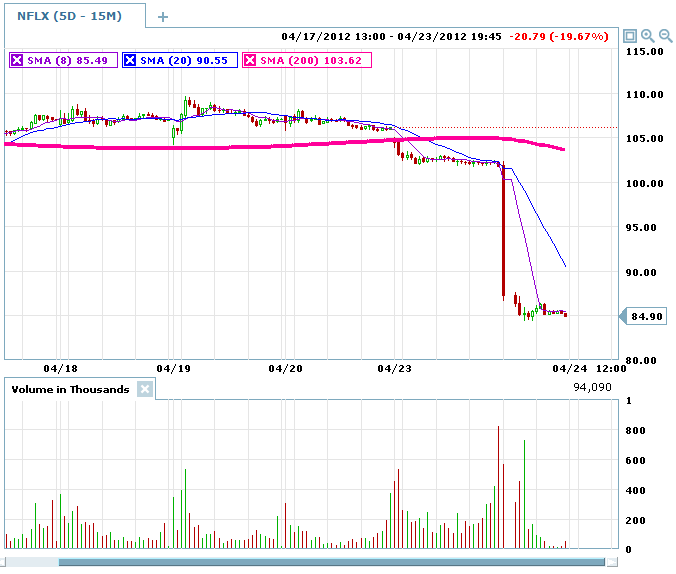The width and height of the screenshot is (676, 574).
Task: Click the 800 volume axis label
Action: pos(635,430)
